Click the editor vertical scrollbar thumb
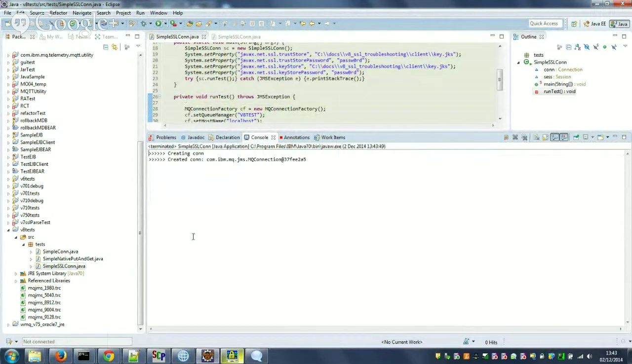This screenshot has height=364, width=632. tap(500, 80)
